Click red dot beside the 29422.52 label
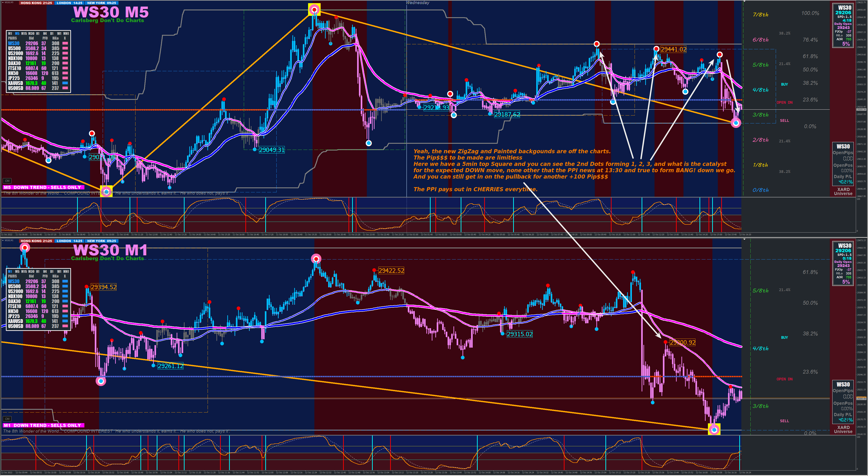 point(374,270)
